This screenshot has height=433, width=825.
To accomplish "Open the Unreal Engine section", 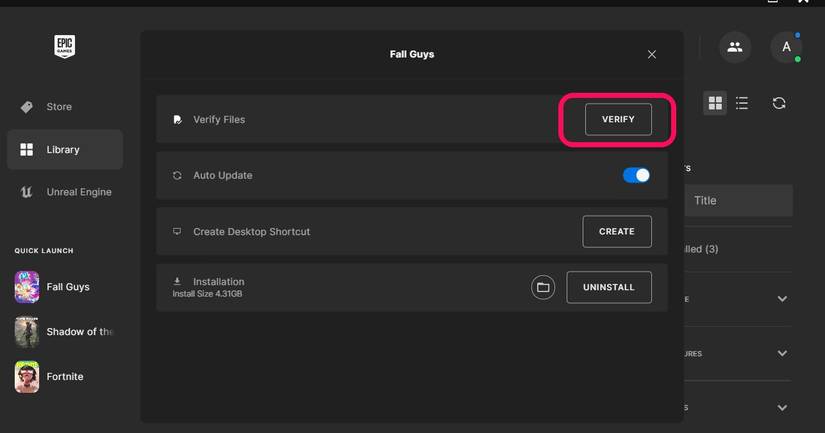I will tap(65, 192).
